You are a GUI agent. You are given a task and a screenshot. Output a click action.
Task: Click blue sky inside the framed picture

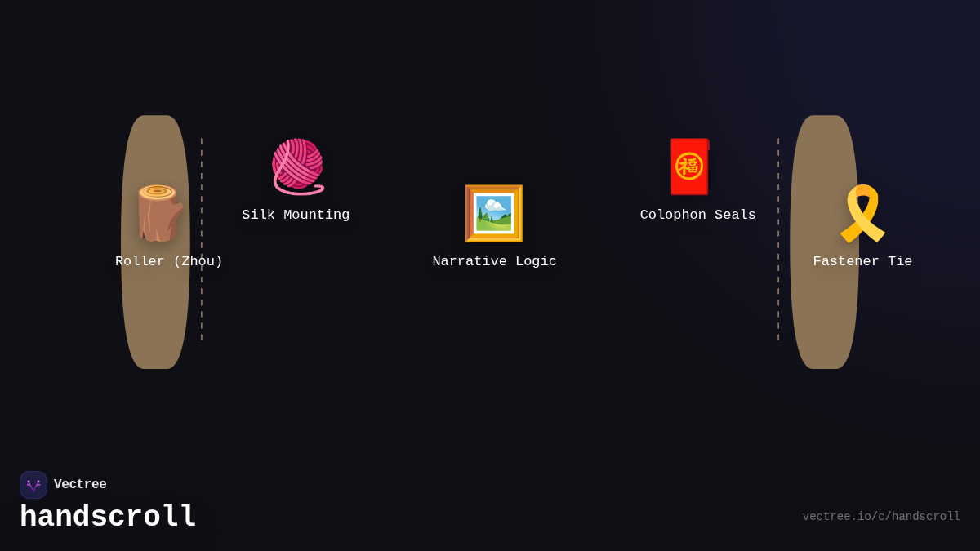503,202
